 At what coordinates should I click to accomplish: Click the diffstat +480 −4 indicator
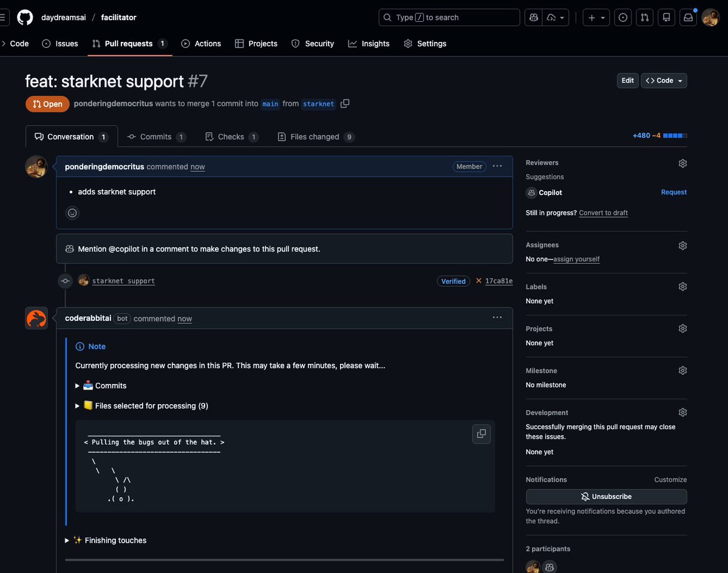[660, 136]
